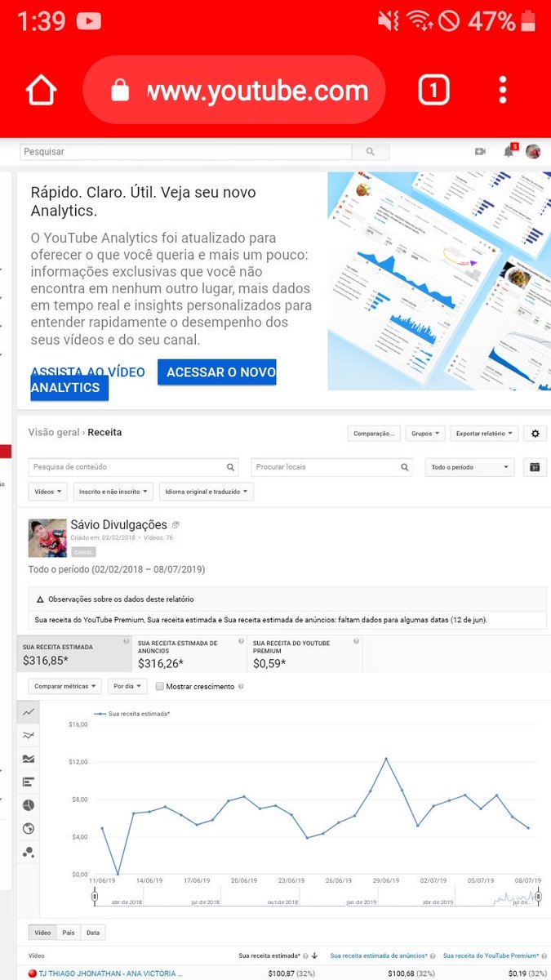Select the stacked area chart view
This screenshot has height=980, width=551.
click(x=29, y=759)
